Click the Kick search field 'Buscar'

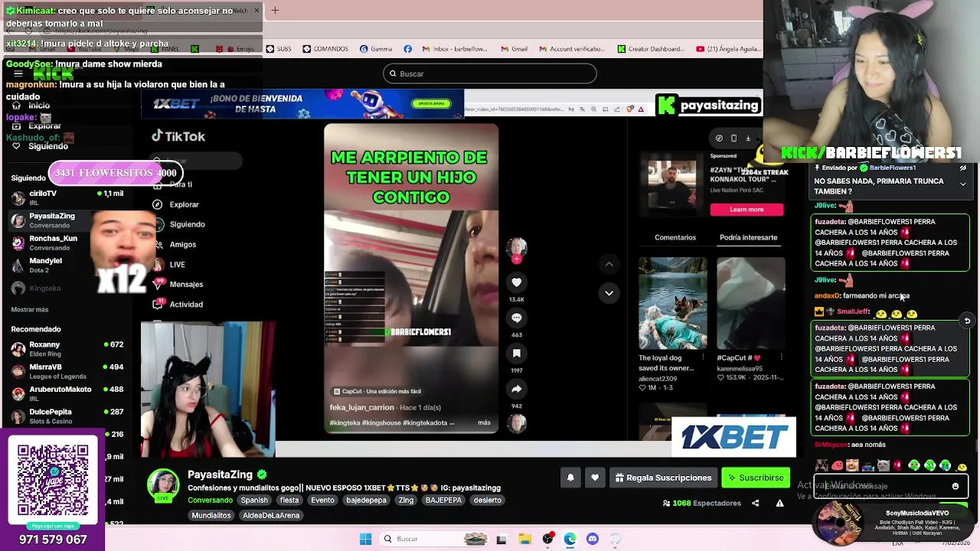pyautogui.click(x=490, y=73)
